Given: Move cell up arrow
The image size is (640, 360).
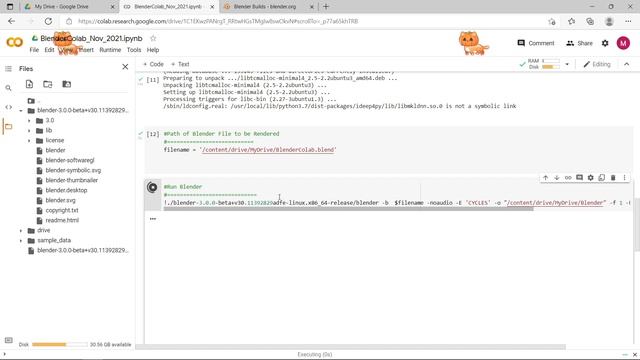Looking at the screenshot, I should [x=545, y=178].
